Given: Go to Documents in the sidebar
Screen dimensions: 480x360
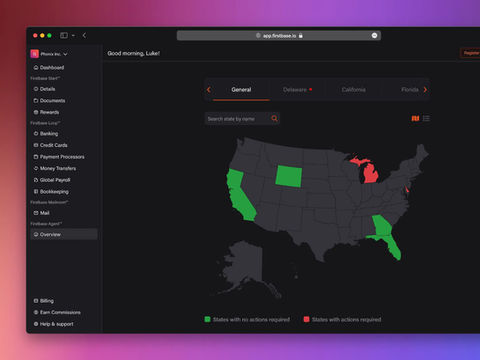Looking at the screenshot, I should click(x=49, y=101).
